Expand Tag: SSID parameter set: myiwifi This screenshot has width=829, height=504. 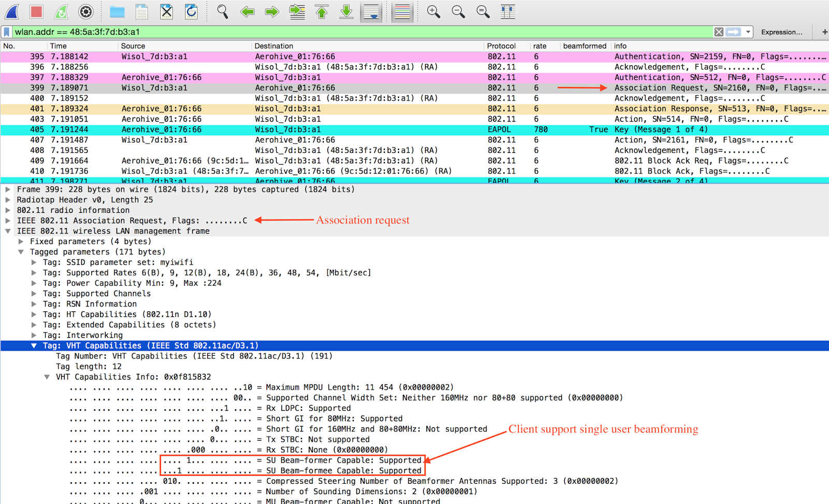[34, 262]
